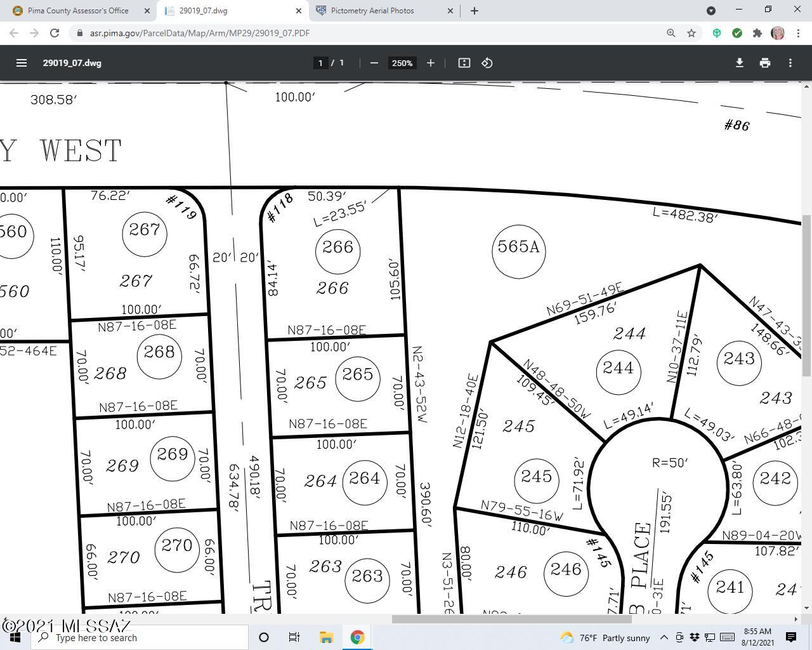Close the Pictometry Aerial Photos tab
This screenshot has height=650, width=812.
click(x=451, y=11)
